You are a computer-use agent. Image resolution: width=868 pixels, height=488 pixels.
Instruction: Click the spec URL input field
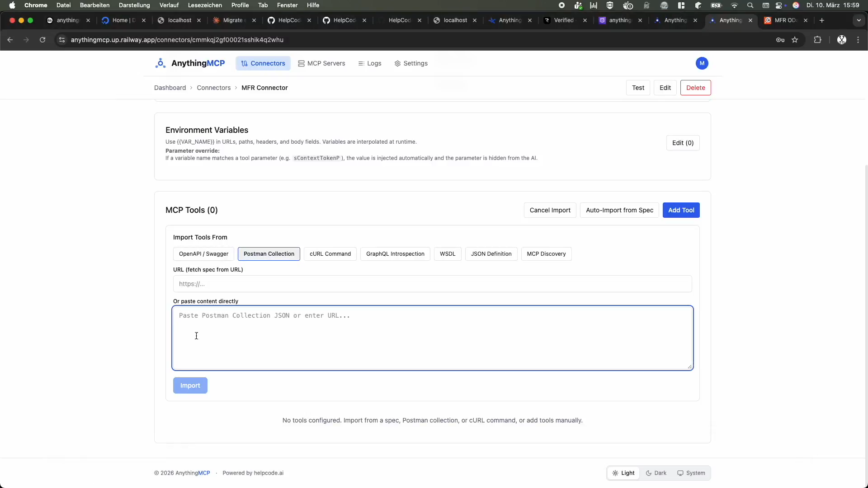(x=432, y=284)
